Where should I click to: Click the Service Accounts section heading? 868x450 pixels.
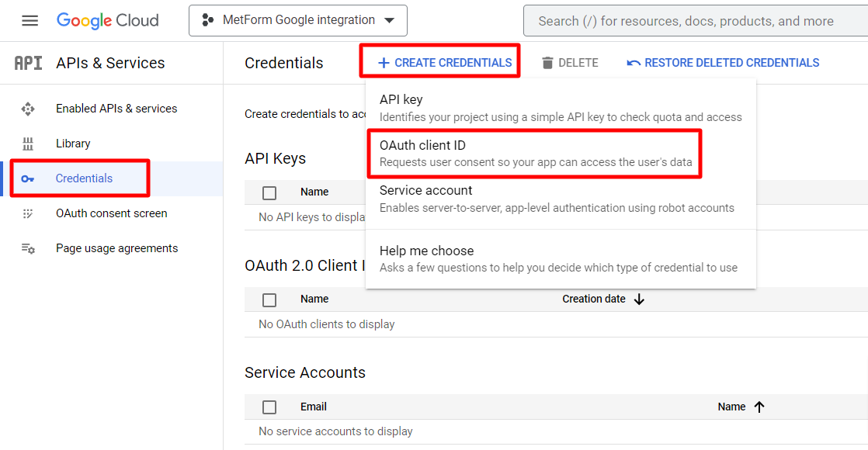(x=305, y=372)
